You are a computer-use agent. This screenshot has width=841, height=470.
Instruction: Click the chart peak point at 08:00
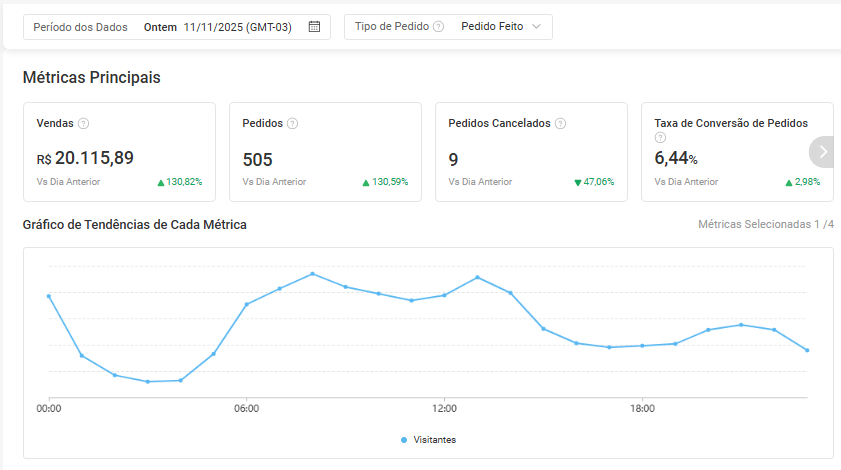pos(313,273)
